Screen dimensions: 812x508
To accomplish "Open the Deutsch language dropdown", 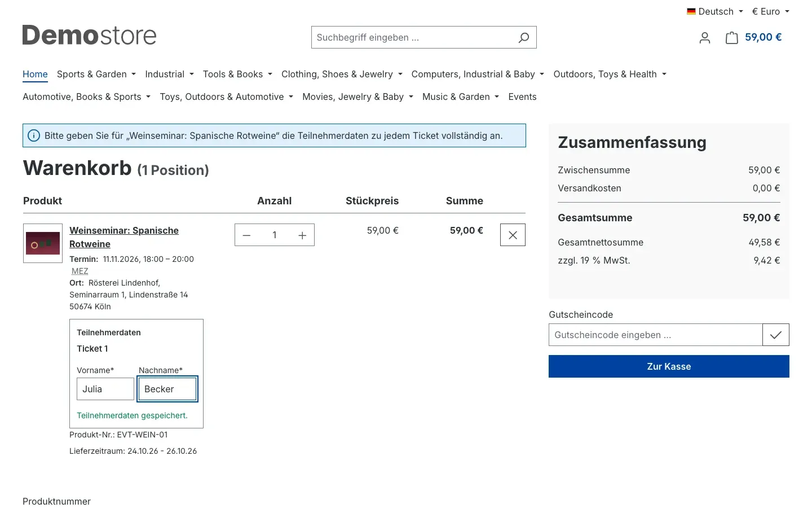I will coord(715,11).
